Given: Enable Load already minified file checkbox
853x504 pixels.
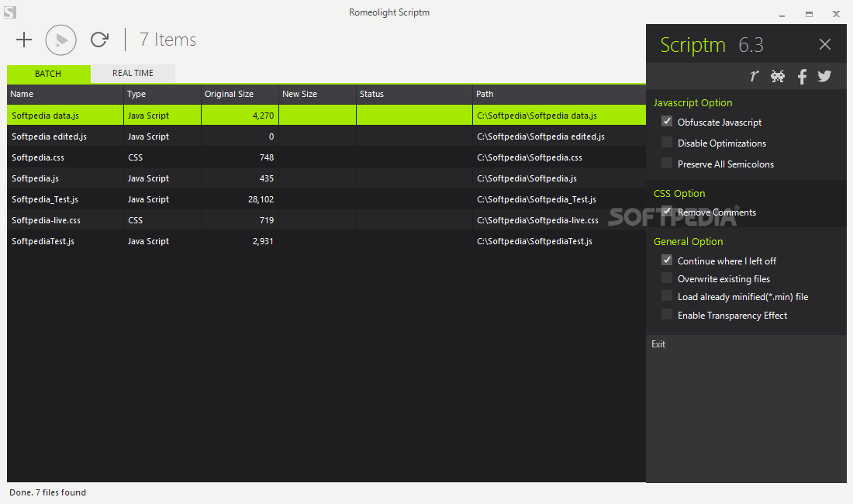Looking at the screenshot, I should click(x=666, y=295).
